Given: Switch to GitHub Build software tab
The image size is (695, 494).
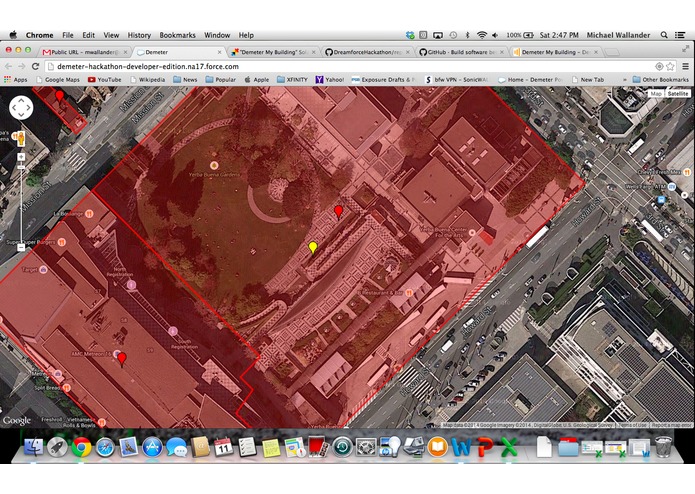Looking at the screenshot, I should (x=461, y=52).
